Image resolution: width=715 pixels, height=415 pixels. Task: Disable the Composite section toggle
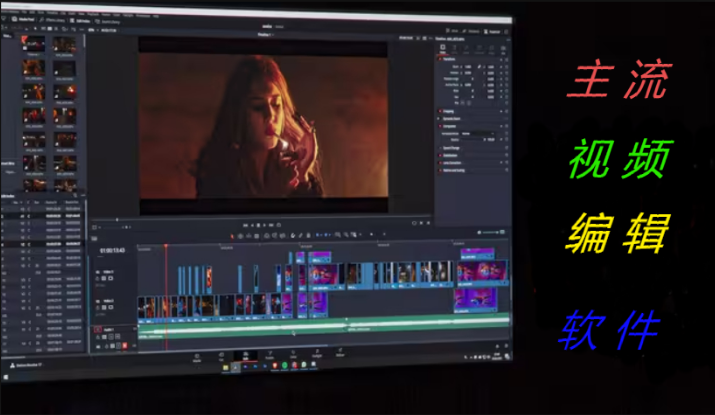[440, 126]
